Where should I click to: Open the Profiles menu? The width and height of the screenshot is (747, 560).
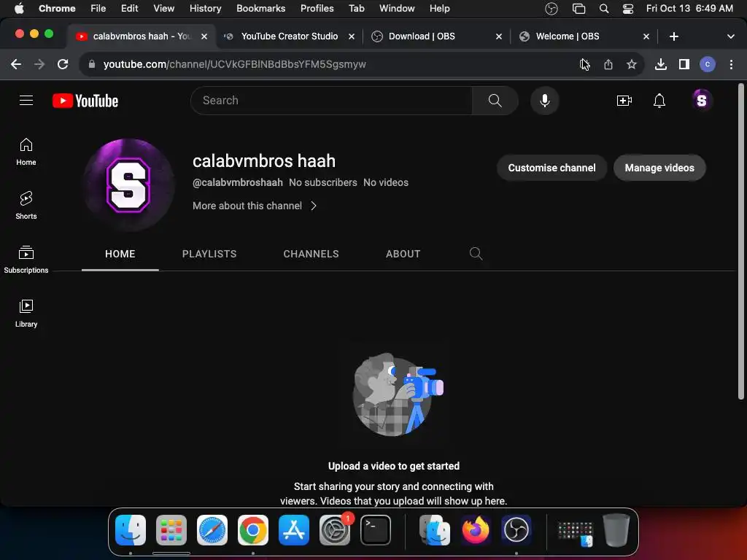pos(317,8)
